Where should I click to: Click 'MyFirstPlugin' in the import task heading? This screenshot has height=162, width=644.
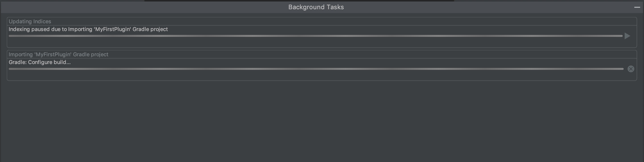[x=53, y=54]
